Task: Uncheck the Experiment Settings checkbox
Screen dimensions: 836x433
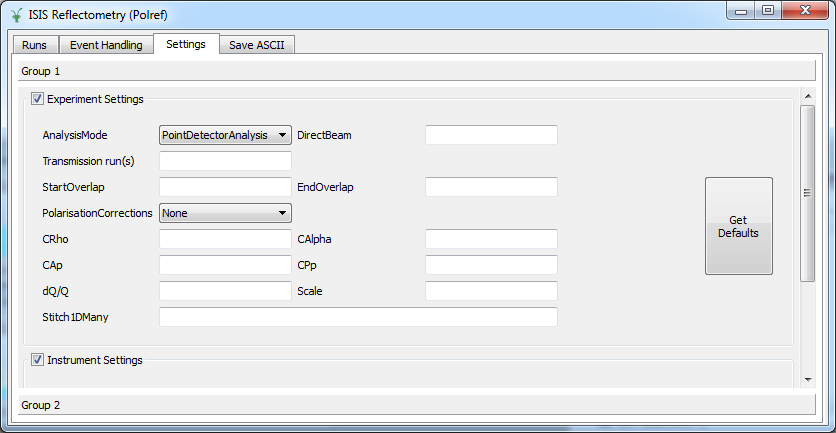Action: (38, 99)
